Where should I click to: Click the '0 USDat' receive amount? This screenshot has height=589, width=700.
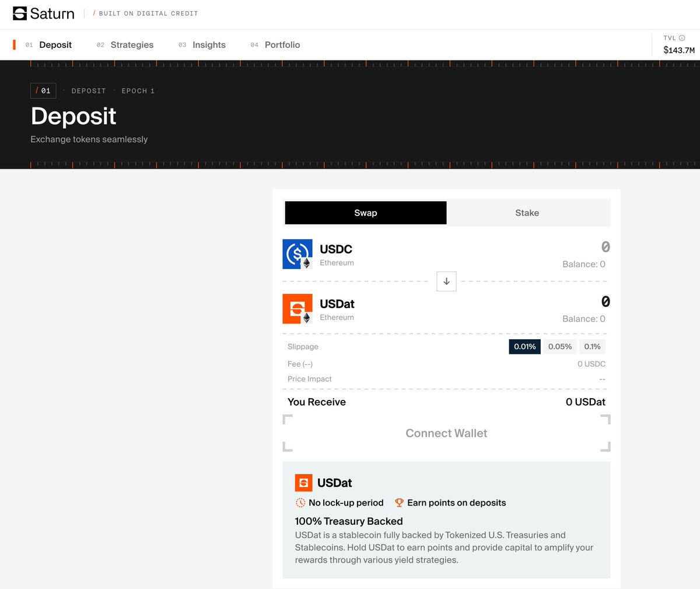[x=586, y=402]
